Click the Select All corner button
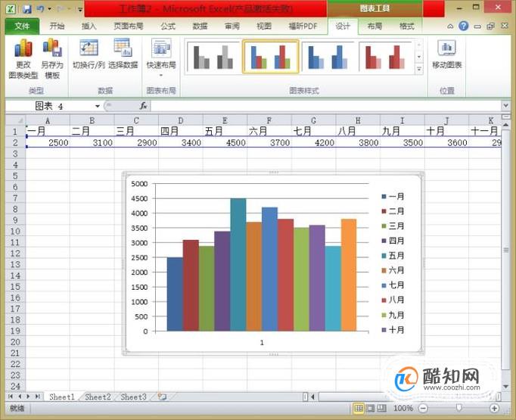This screenshot has width=516, height=420. (x=15, y=120)
